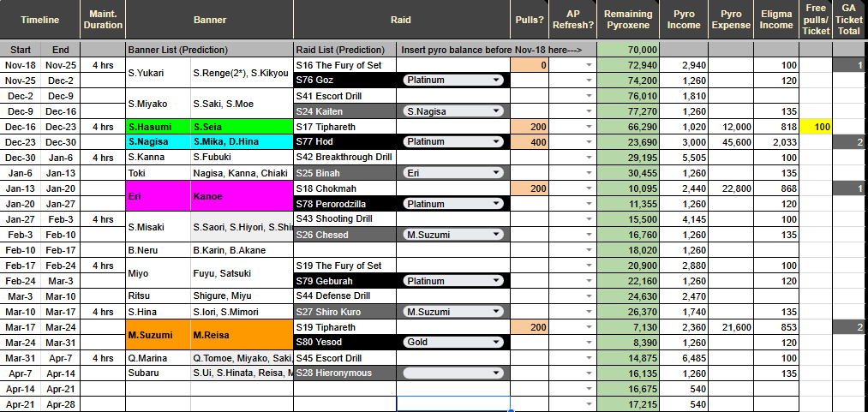
Task: Open the M.Suzumi dropdown for S27 Shiro Kuro
Action: [x=453, y=312]
